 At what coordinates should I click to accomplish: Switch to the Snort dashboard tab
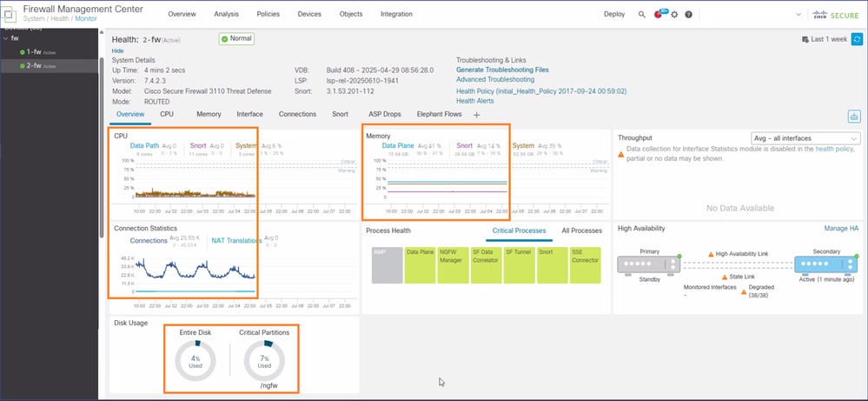point(341,114)
